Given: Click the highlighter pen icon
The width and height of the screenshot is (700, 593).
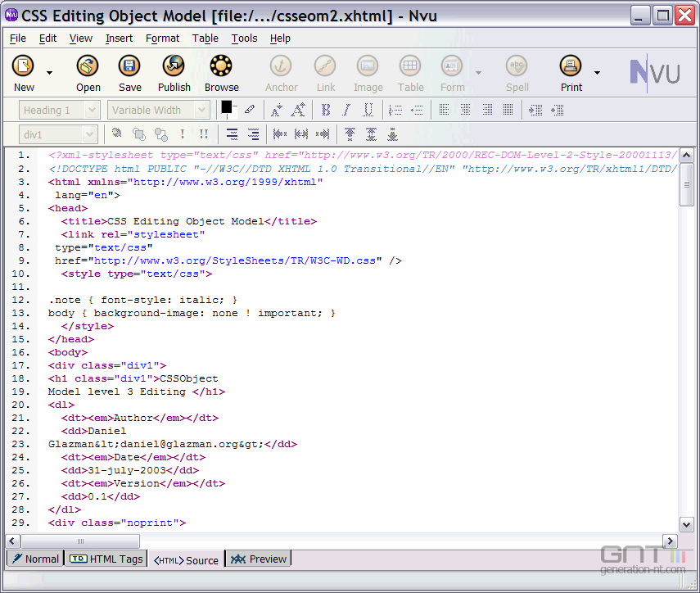Looking at the screenshot, I should (x=250, y=110).
